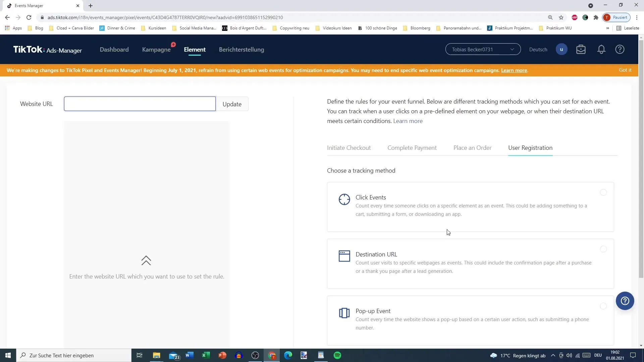Open the Apps bookmark shortcut
The image size is (644, 362).
13,28
